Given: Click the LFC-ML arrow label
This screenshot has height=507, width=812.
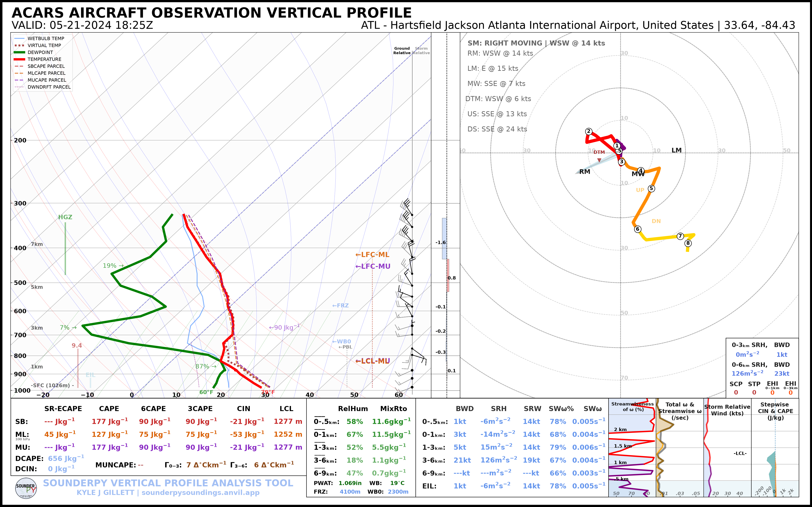Looking at the screenshot, I should click(372, 254).
